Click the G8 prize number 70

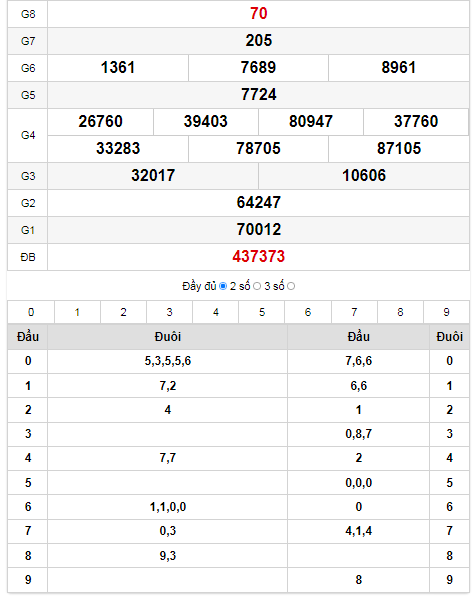pyautogui.click(x=259, y=14)
